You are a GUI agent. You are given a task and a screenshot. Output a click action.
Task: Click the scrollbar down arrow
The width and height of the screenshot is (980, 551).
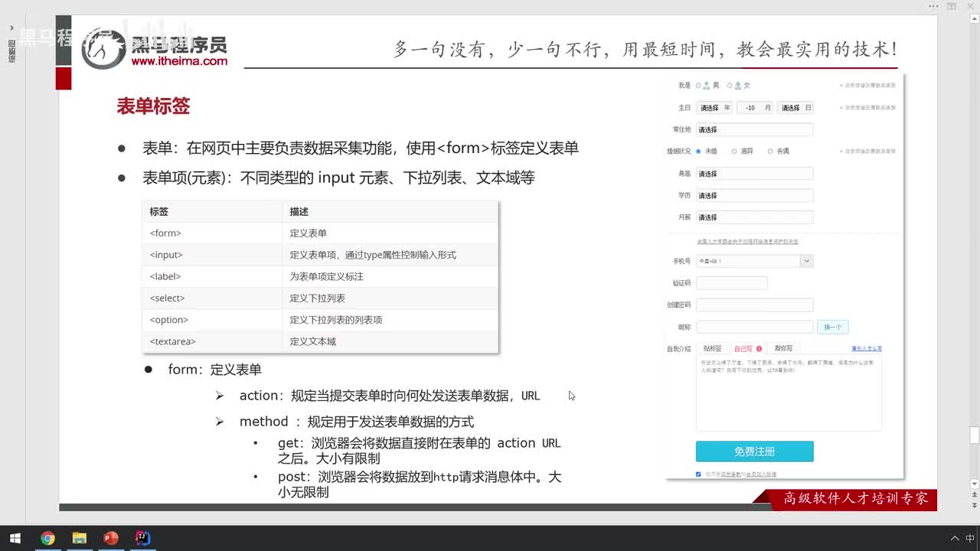point(975,484)
